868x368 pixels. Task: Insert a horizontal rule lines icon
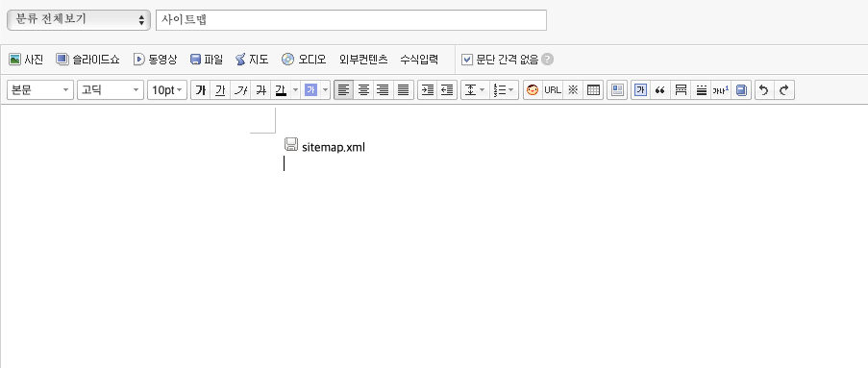(x=701, y=89)
